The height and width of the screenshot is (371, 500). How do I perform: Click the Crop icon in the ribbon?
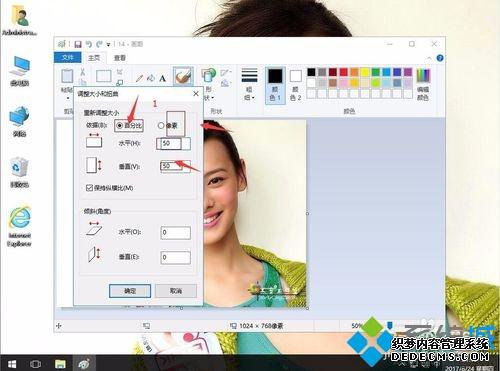coord(120,71)
